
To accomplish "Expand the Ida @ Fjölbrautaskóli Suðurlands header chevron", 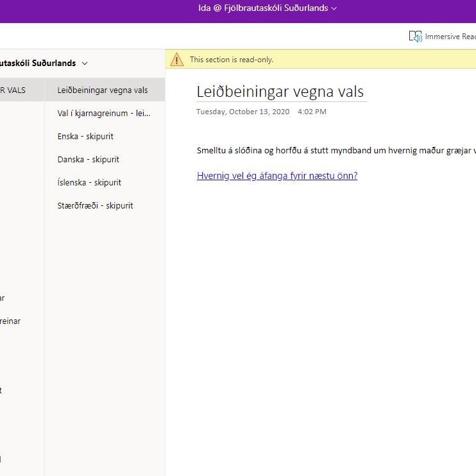I will tap(334, 8).
